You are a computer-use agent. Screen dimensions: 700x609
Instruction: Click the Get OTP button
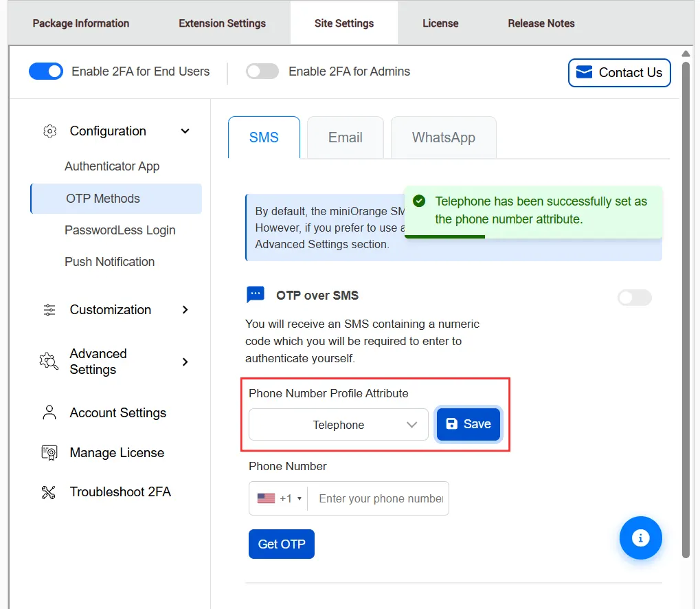pyautogui.click(x=281, y=543)
